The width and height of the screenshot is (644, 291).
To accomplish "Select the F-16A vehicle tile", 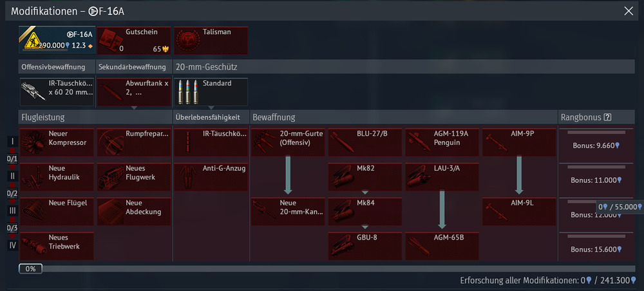I will pos(57,41).
